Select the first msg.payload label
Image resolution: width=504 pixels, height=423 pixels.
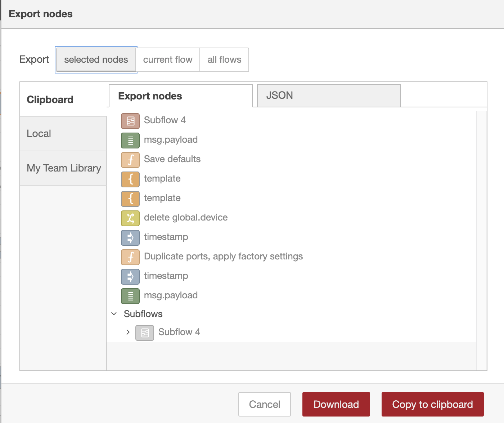171,140
